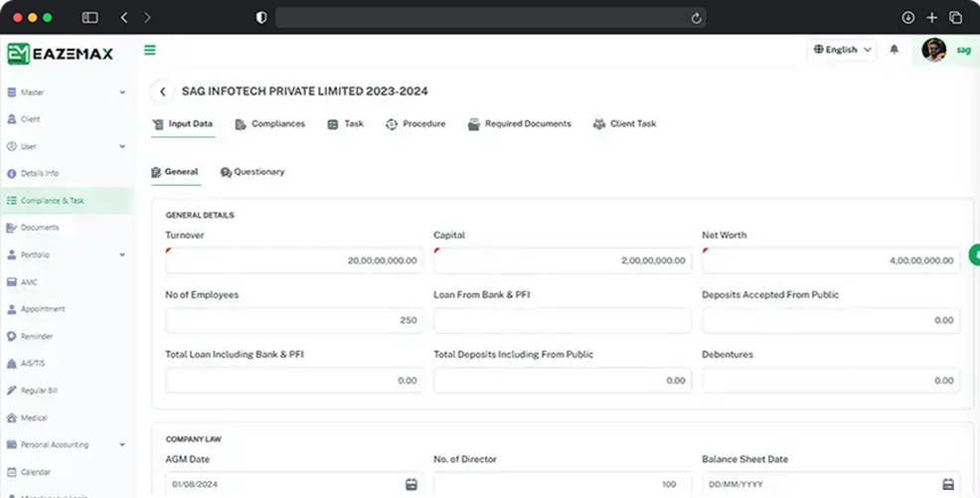The image size is (980, 498).
Task: Open Balance Sheet Date calendar picker icon
Action: pos(948,484)
